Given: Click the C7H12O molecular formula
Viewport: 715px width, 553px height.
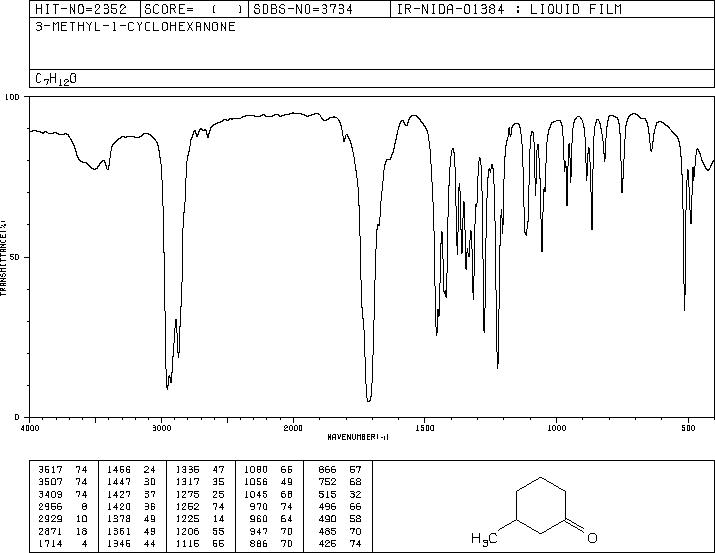Looking at the screenshot, I should pos(56,79).
